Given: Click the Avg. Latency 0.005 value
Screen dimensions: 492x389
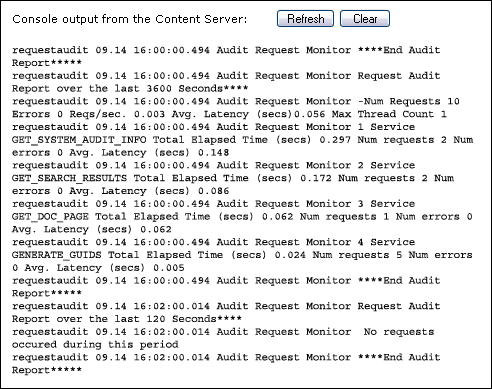Looking at the screenshot, I should (x=169, y=268).
